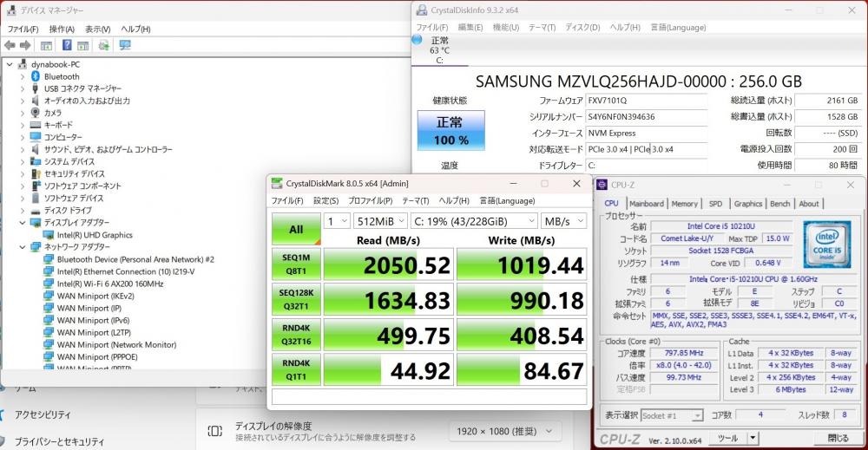Click the green All benchmark button
The width and height of the screenshot is (868, 450).
tap(296, 229)
